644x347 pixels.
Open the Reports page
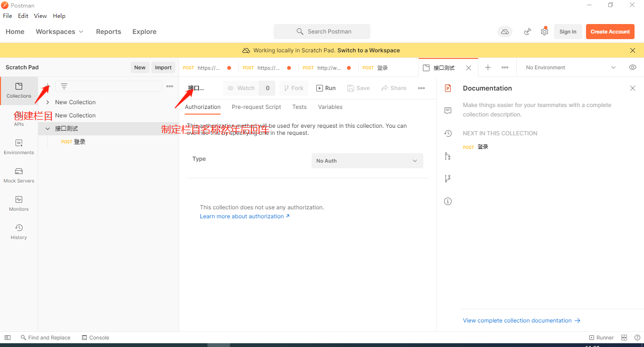[108, 32]
